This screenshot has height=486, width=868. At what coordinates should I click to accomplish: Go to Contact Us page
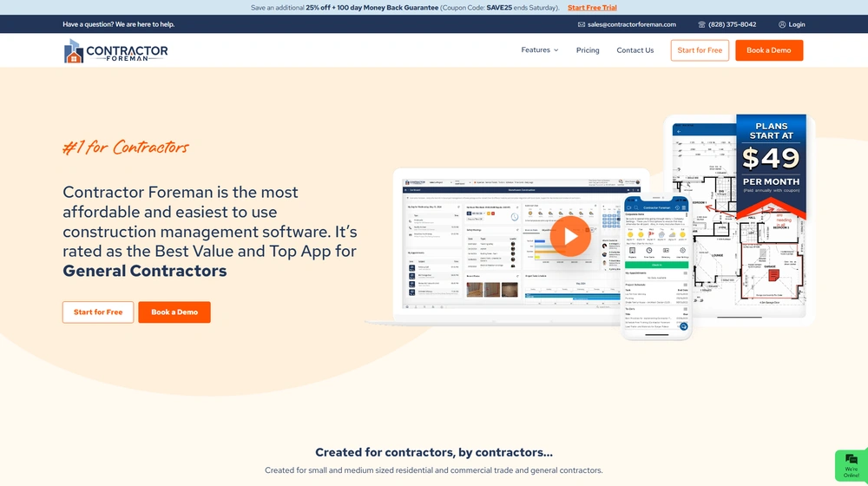click(635, 50)
